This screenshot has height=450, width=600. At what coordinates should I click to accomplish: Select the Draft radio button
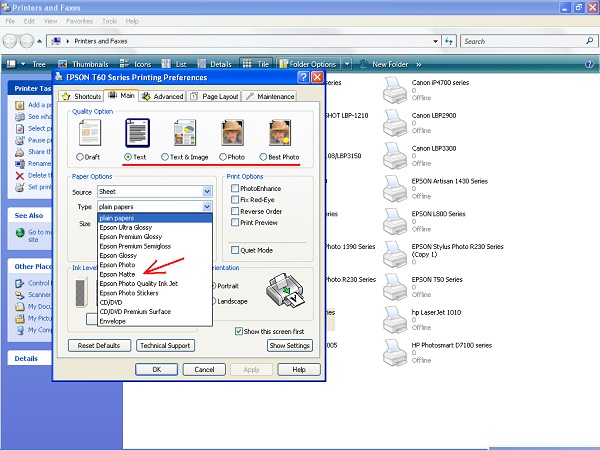tap(80, 157)
